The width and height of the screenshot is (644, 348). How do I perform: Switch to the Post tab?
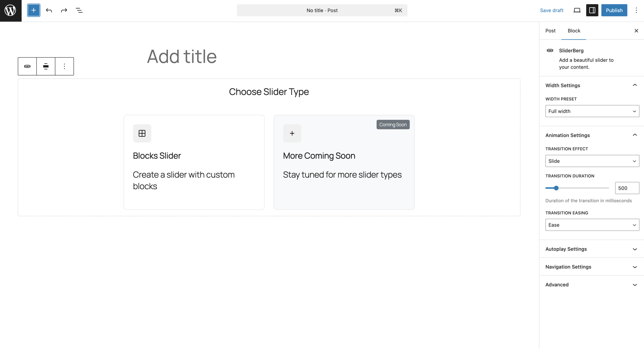550,30
